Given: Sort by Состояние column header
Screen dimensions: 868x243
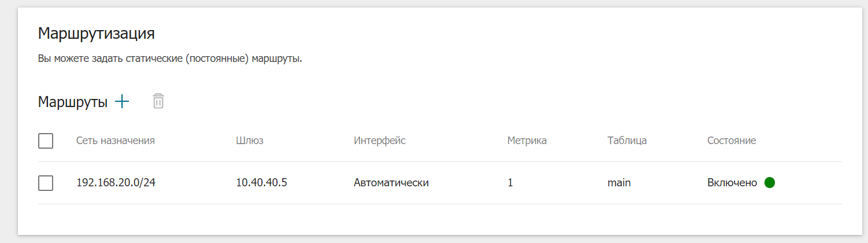Looking at the screenshot, I should click(x=732, y=141).
